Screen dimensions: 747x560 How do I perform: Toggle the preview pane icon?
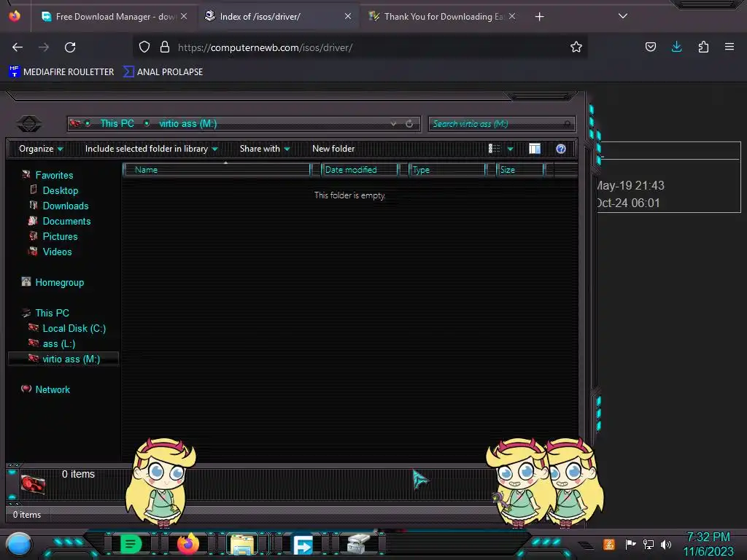pyautogui.click(x=535, y=149)
